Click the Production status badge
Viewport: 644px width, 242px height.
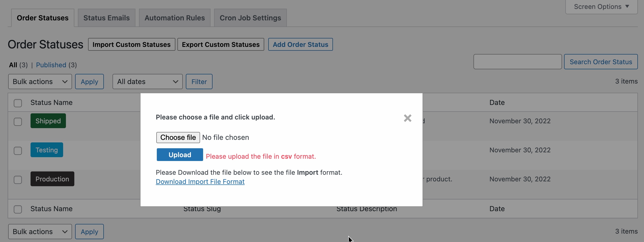[x=52, y=179]
